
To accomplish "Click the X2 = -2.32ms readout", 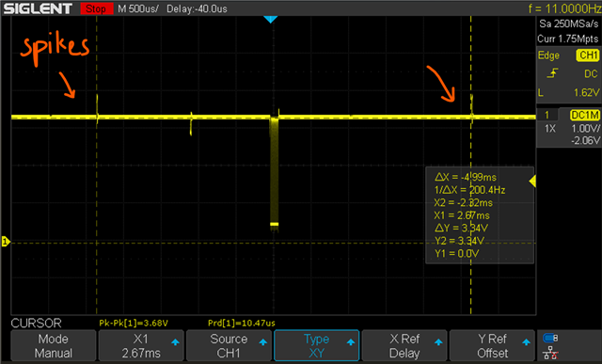I will 463,202.
